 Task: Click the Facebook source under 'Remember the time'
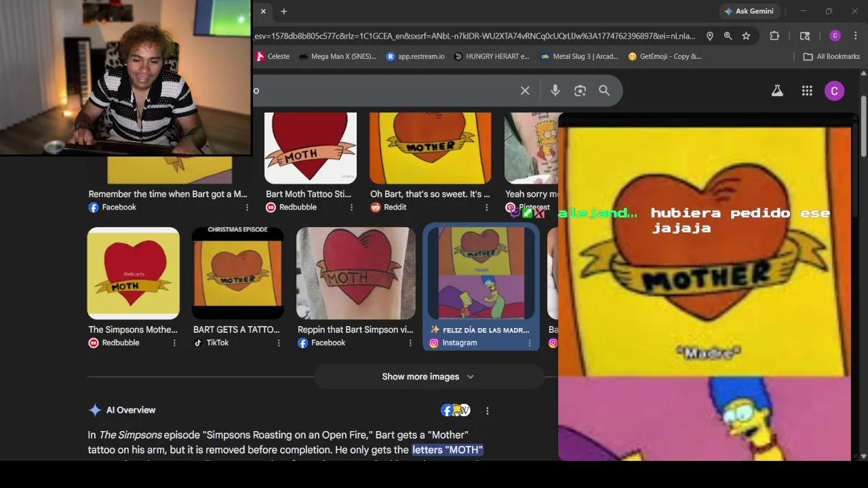[113, 207]
